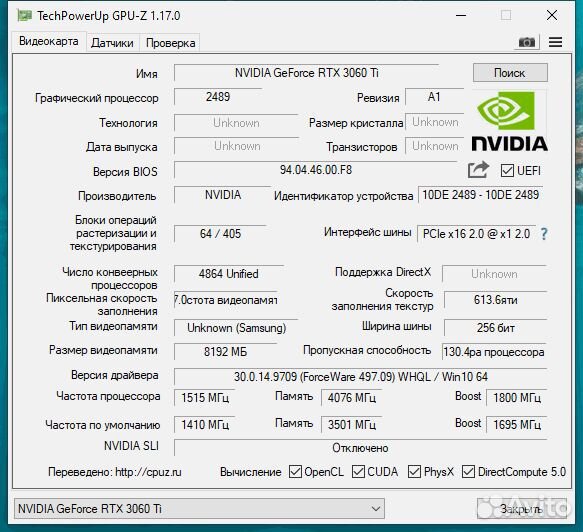Click the Транзисторов Unknown field
Image resolution: width=583 pixels, height=532 pixels.
(x=435, y=146)
